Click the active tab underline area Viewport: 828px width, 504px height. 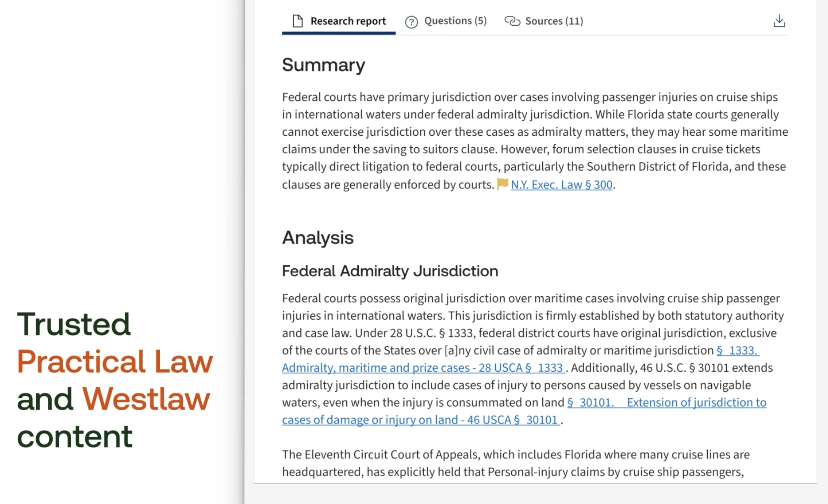[x=338, y=34]
